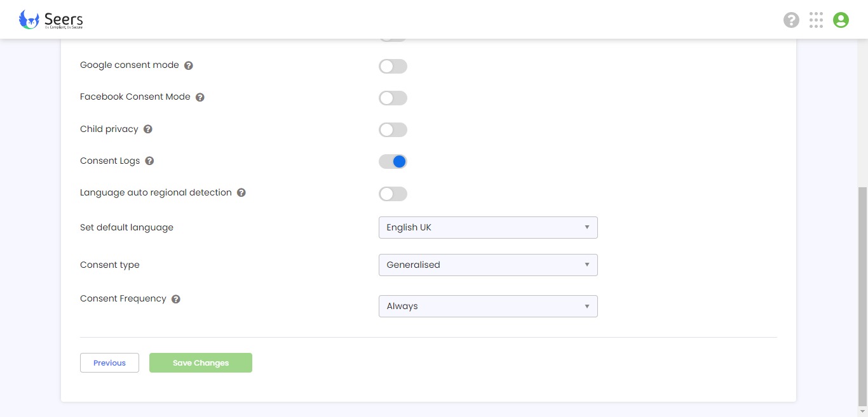The image size is (868, 417).
Task: Open the Set default language dropdown
Action: pos(487,227)
